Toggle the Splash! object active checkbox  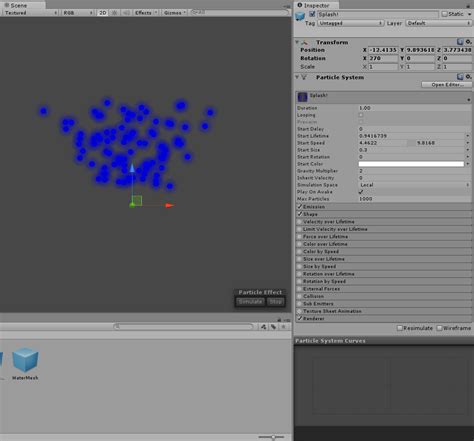point(312,14)
